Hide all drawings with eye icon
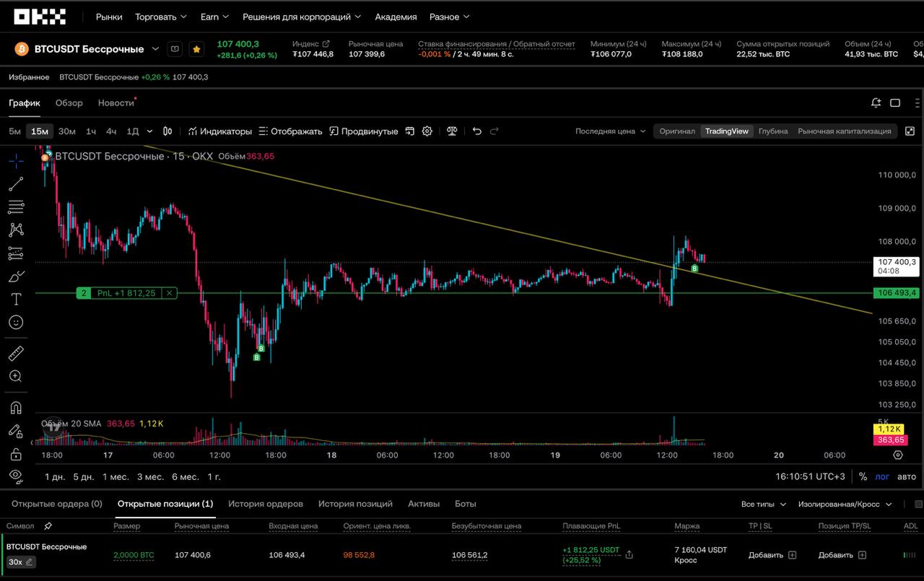This screenshot has height=581, width=924. coord(16,475)
